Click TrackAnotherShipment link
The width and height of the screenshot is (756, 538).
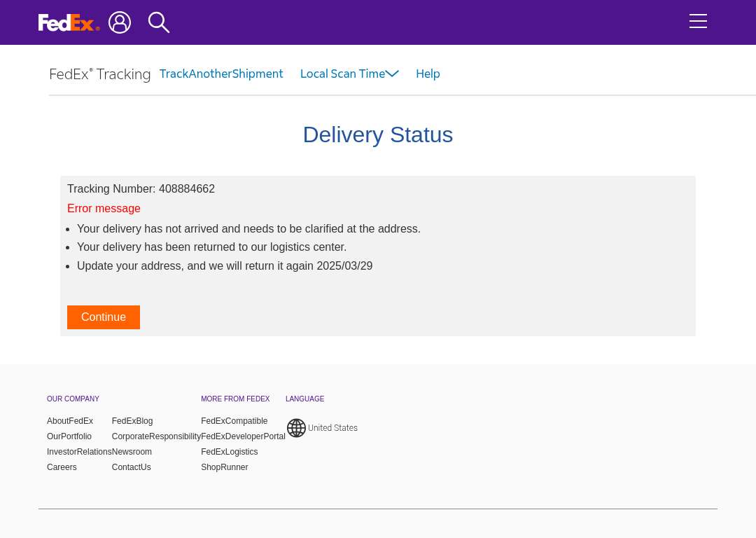point(221,74)
